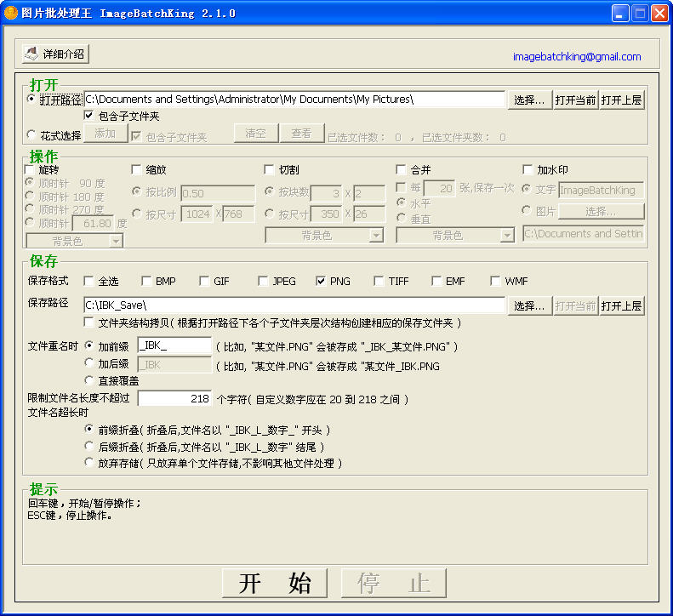The height and width of the screenshot is (616, 673).
Task: Check the JPEG save format checkbox
Action: [263, 281]
